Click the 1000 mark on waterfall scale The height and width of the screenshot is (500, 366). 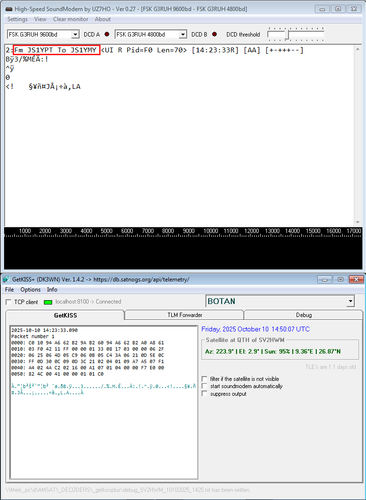click(25, 231)
